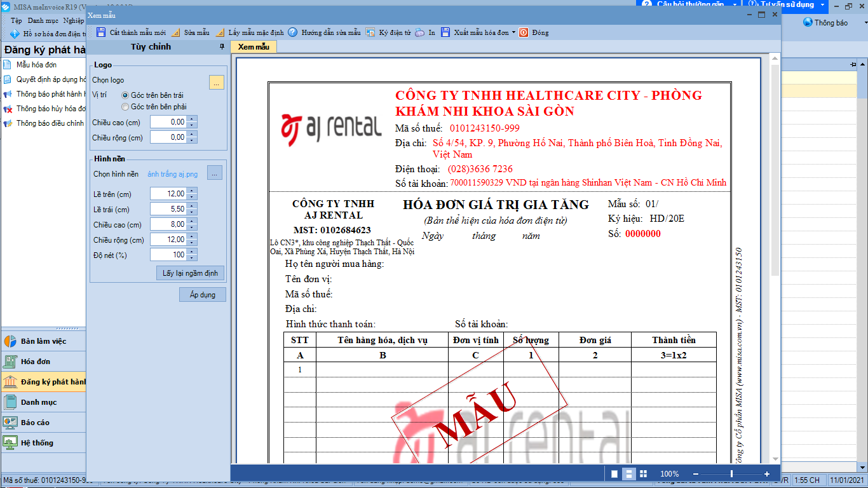The height and width of the screenshot is (488, 868).
Task: Click the Hóa đơn sidebar icon
Action: pos(10,362)
